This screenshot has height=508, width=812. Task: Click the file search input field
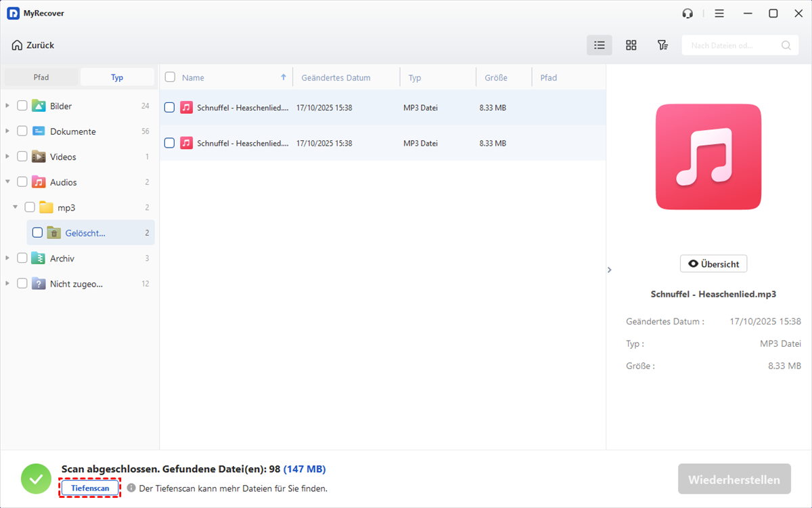(731, 45)
